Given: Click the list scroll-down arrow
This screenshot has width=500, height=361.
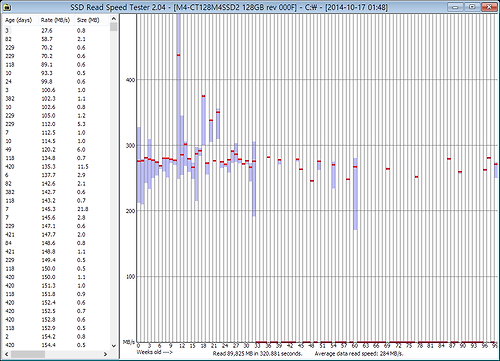Looking at the screenshot, I should click(x=113, y=346).
